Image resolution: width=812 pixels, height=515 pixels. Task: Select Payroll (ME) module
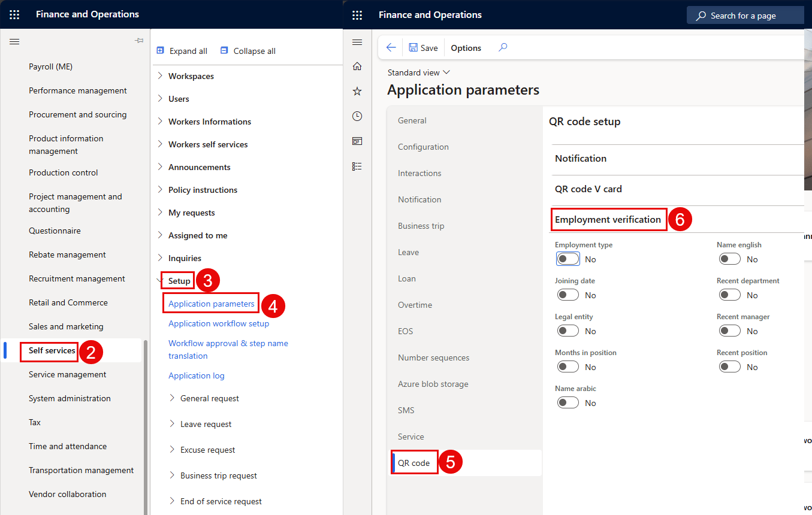(x=50, y=66)
